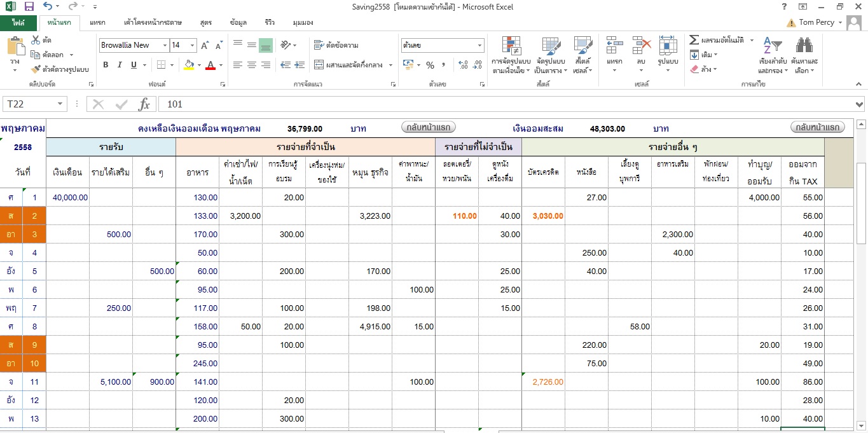This screenshot has height=433, width=868.
Task: Click the percent style icon
Action: [430, 65]
